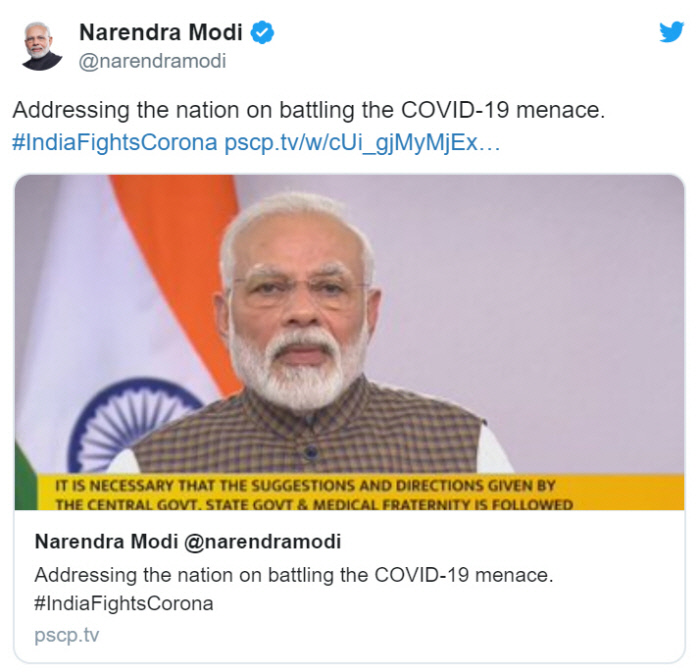Open Narendra Modi's profile avatar photo
Screen dimensions: 700x672
[x=41, y=46]
